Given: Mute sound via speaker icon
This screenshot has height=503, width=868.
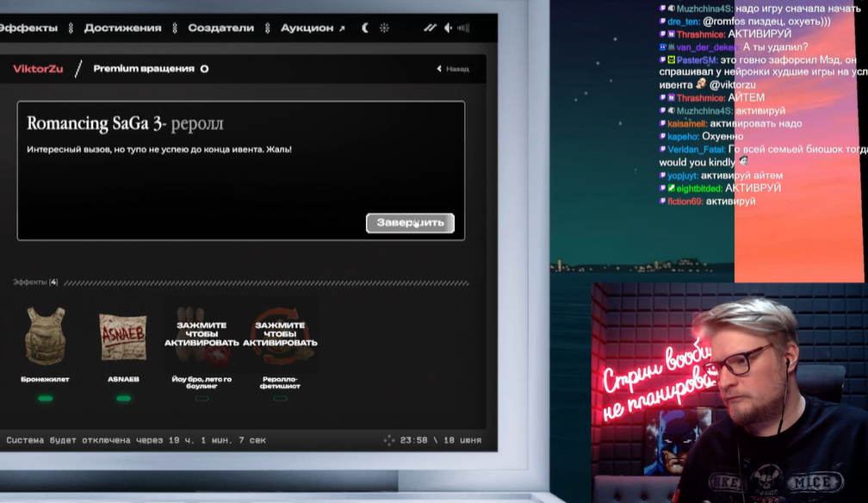Looking at the screenshot, I should 448,28.
